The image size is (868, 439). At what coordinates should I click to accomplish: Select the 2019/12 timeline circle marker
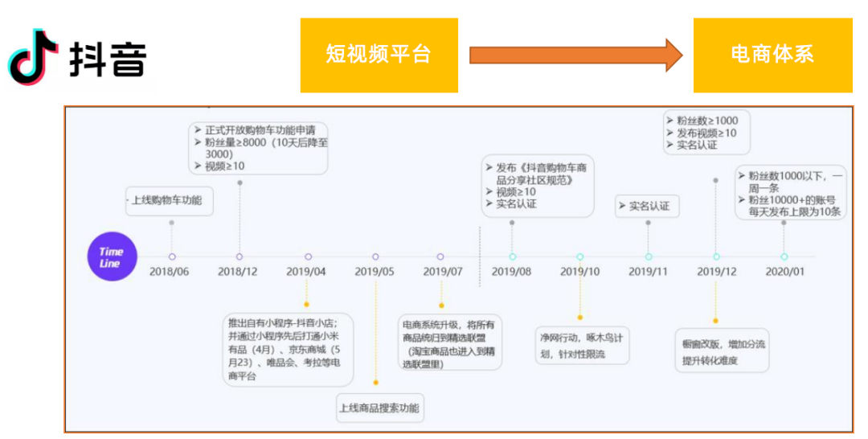716,256
